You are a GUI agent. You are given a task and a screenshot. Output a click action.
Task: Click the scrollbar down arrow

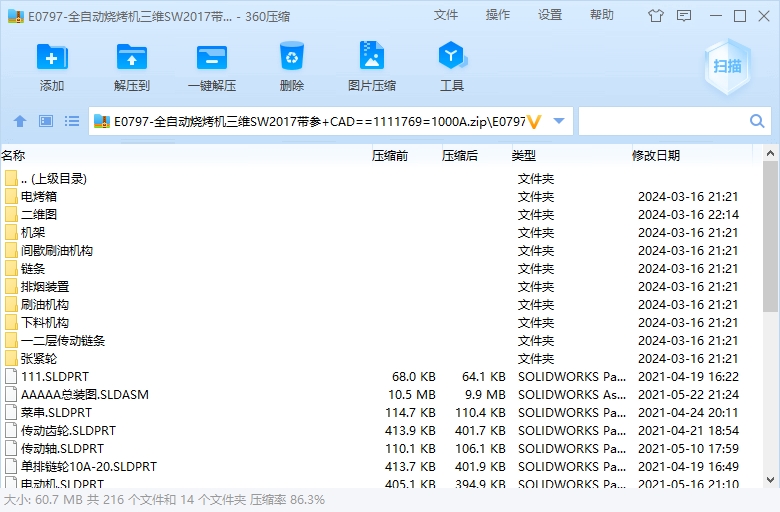[x=771, y=480]
